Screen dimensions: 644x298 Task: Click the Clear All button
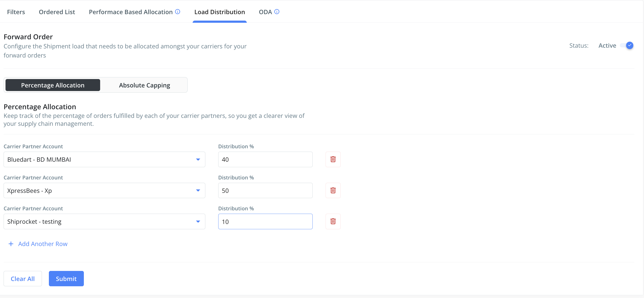pos(23,279)
